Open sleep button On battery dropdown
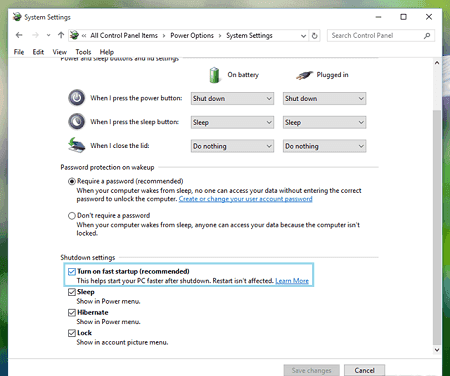This screenshot has height=376, width=450. pyautogui.click(x=232, y=122)
